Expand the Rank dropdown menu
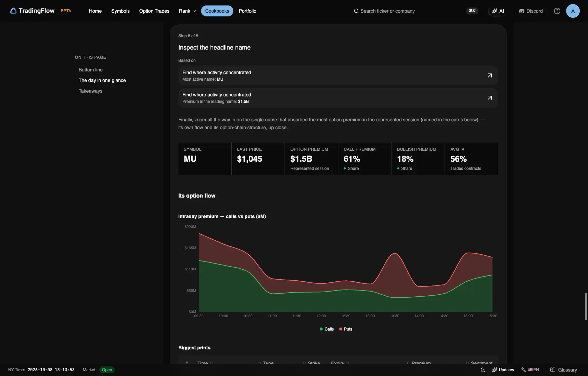Viewport: 588px width, 376px height. [x=187, y=11]
